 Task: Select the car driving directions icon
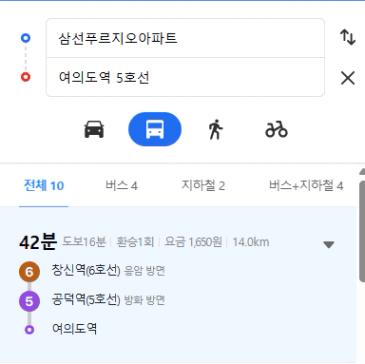[94, 129]
